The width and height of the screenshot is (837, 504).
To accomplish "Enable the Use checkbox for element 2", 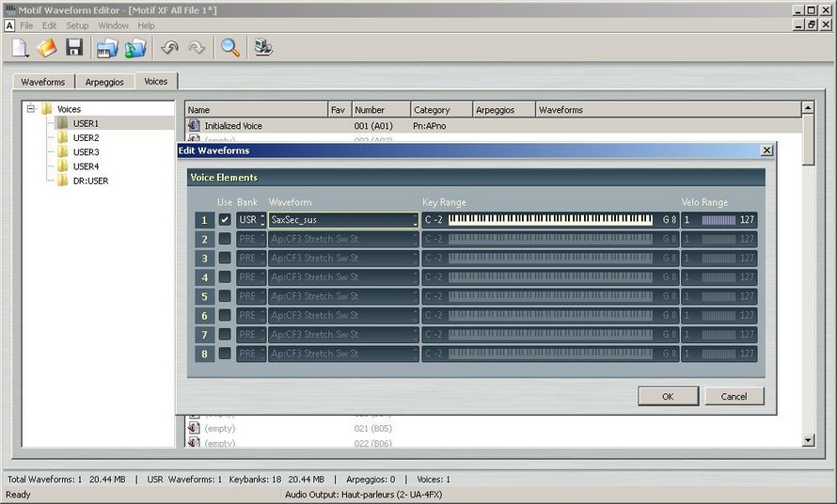I will [225, 239].
